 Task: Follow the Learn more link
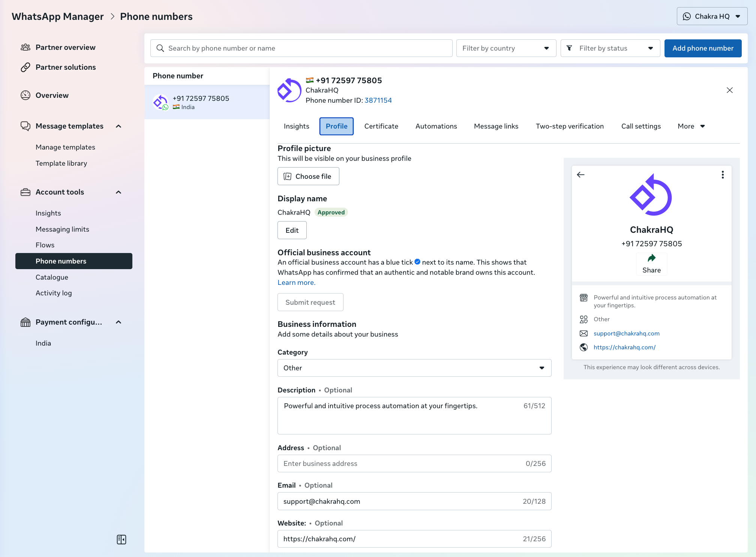pyautogui.click(x=296, y=283)
